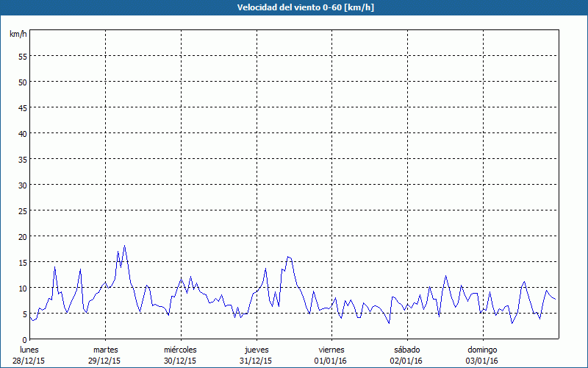Click the 'jueves' day label
588x368 pixels.
pyautogui.click(x=256, y=350)
